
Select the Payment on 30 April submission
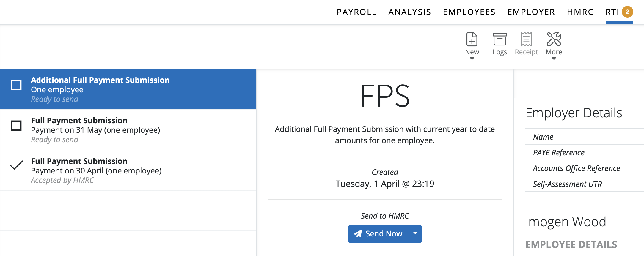[x=128, y=170]
